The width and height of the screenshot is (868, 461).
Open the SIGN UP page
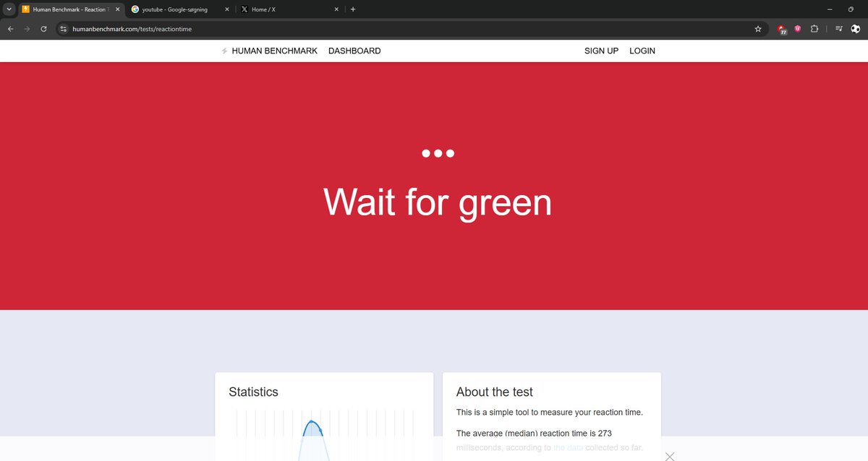point(601,51)
